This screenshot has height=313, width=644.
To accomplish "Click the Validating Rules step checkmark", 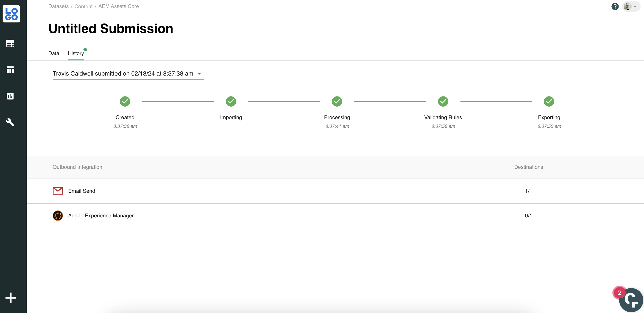I will 443,101.
